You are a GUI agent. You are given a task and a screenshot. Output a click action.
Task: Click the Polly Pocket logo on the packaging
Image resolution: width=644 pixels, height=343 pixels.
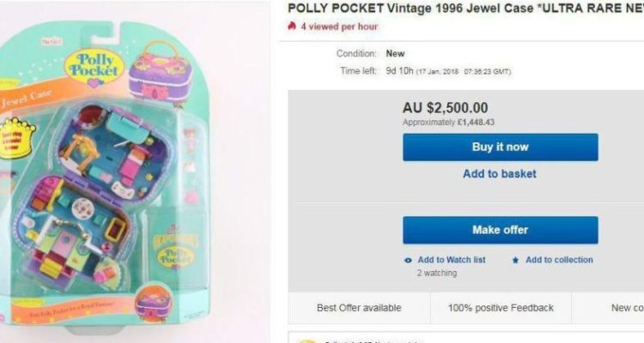[x=94, y=65]
